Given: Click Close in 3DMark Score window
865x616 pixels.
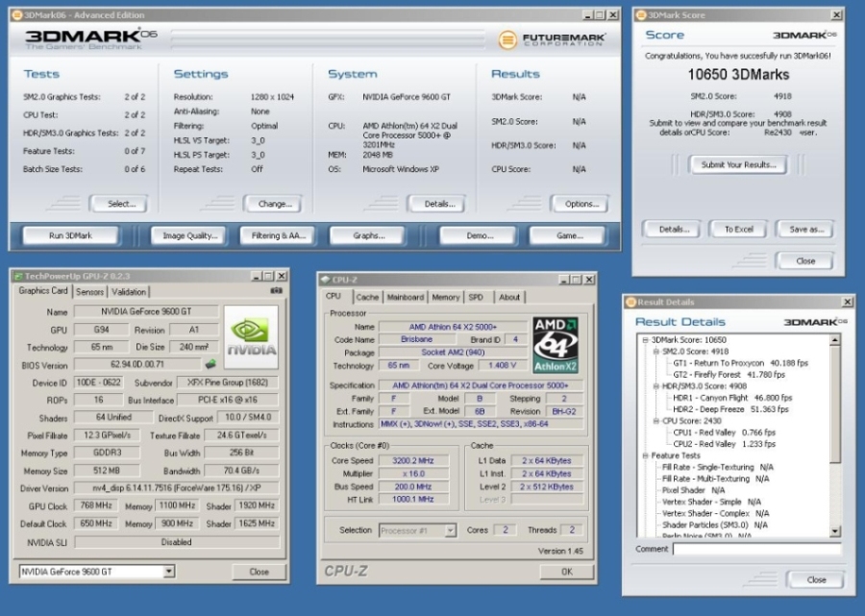Looking at the screenshot, I should click(804, 260).
